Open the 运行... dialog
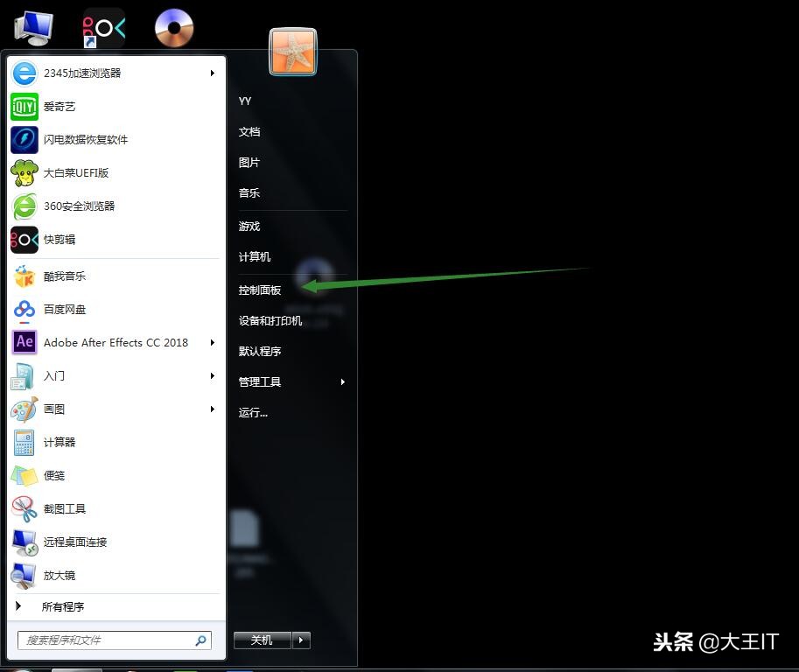The width and height of the screenshot is (799, 672). click(252, 412)
